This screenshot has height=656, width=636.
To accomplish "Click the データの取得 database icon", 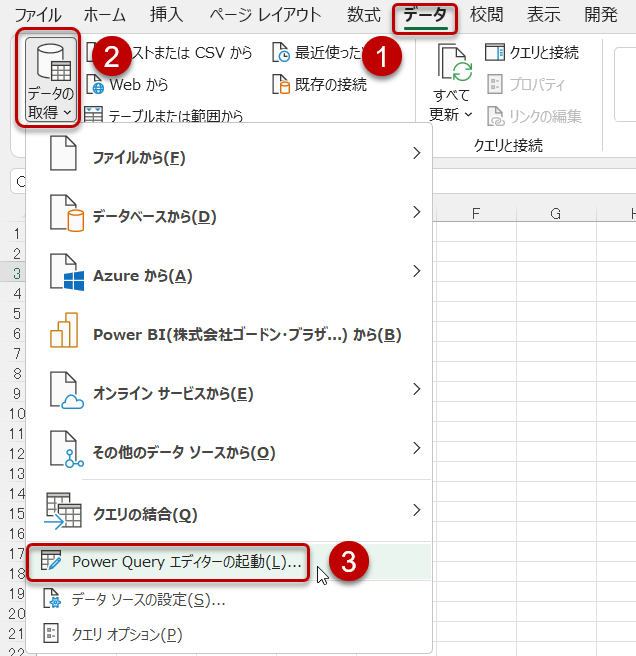I will point(54,62).
